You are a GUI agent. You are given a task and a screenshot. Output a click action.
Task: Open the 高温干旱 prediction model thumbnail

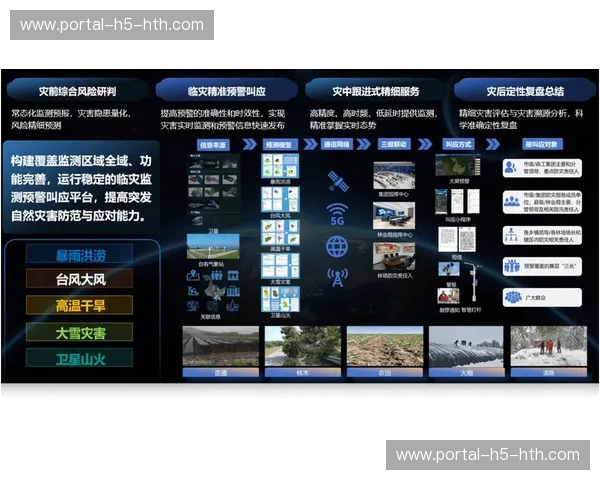click(x=280, y=233)
